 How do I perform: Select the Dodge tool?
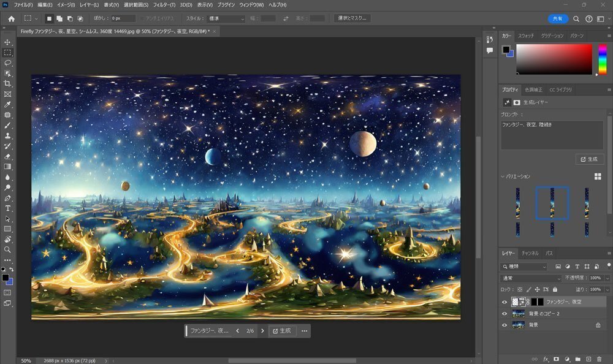(x=7, y=188)
